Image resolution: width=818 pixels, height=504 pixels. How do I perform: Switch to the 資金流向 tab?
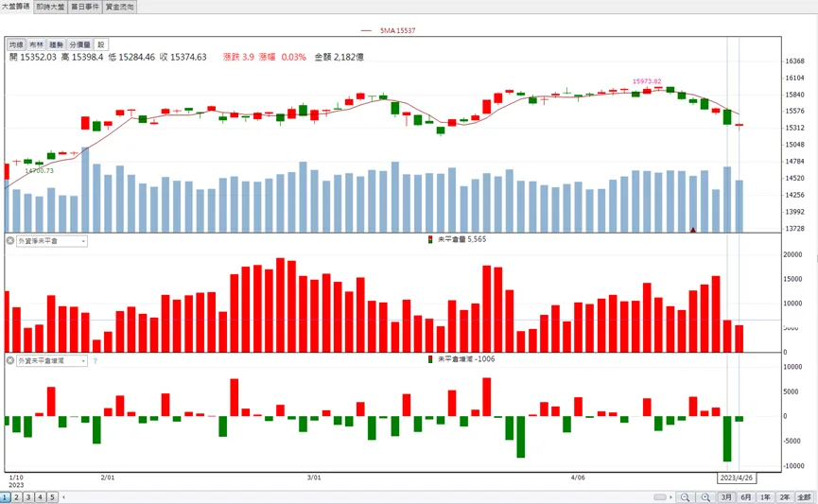(119, 7)
